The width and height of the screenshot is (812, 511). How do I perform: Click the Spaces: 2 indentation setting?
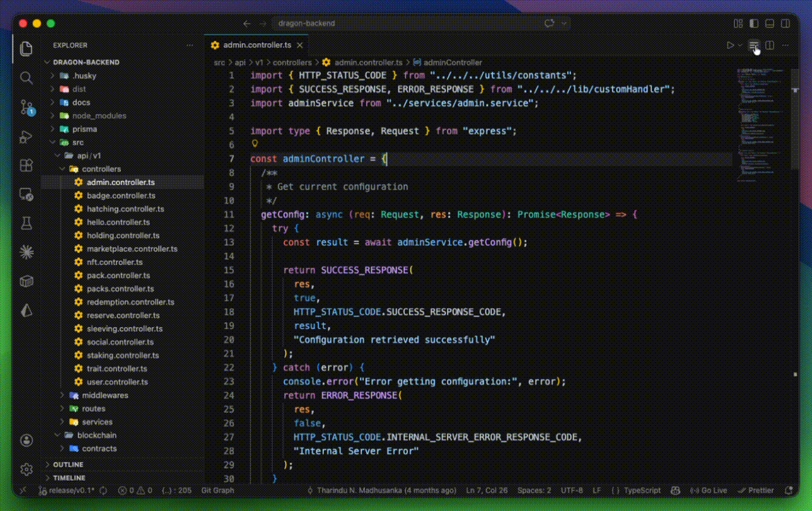pos(534,490)
